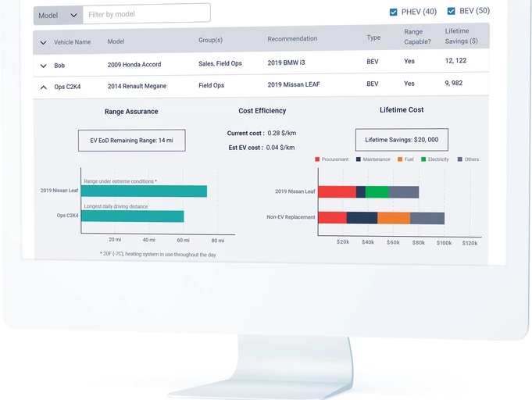
Task: Expand the Bob vehicle row
Action: (x=43, y=66)
